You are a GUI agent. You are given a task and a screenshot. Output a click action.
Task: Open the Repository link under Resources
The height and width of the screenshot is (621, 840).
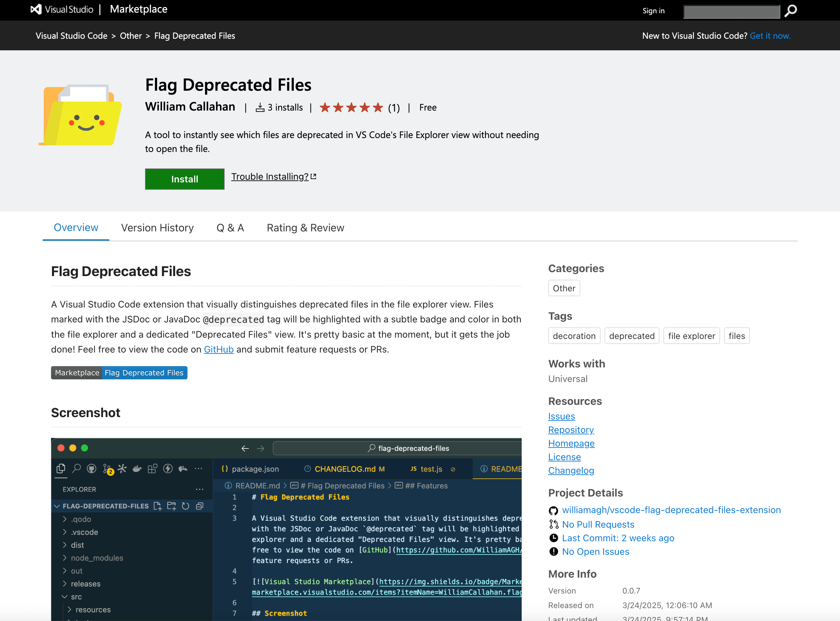click(571, 430)
